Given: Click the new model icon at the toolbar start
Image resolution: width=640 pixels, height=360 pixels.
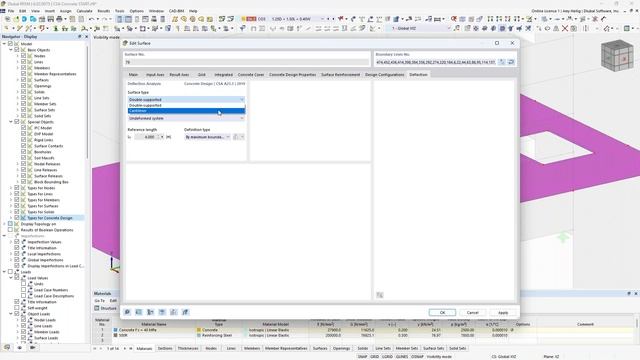Looking at the screenshot, I should coord(7,19).
